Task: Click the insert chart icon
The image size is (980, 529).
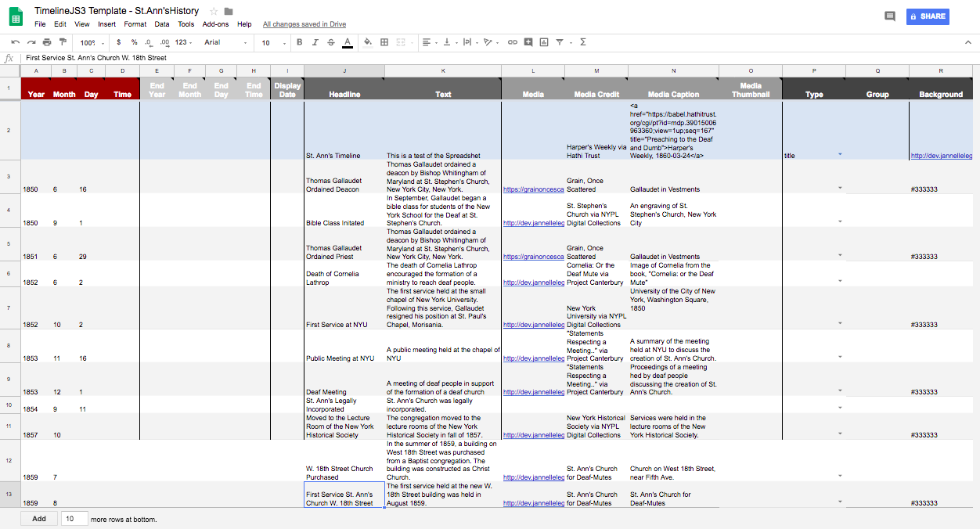Action: [544, 42]
